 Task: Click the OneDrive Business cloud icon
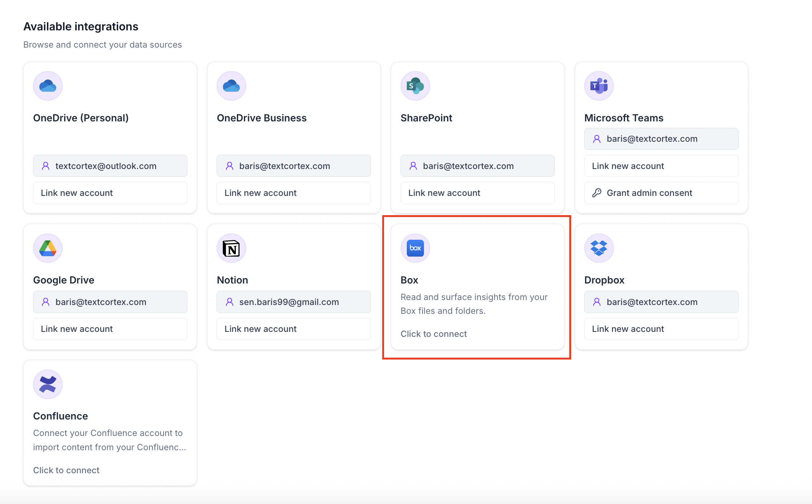[231, 86]
